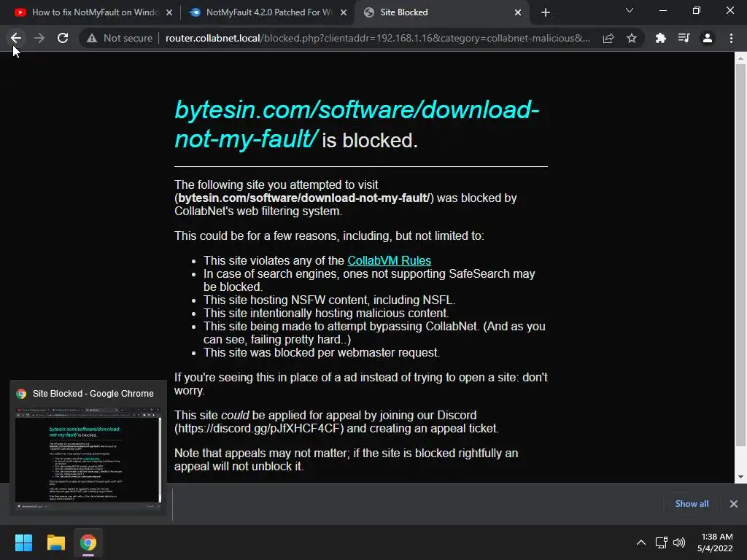Viewport: 747px width, 560px height.
Task: Bookmark this page with the star icon
Action: (x=632, y=38)
